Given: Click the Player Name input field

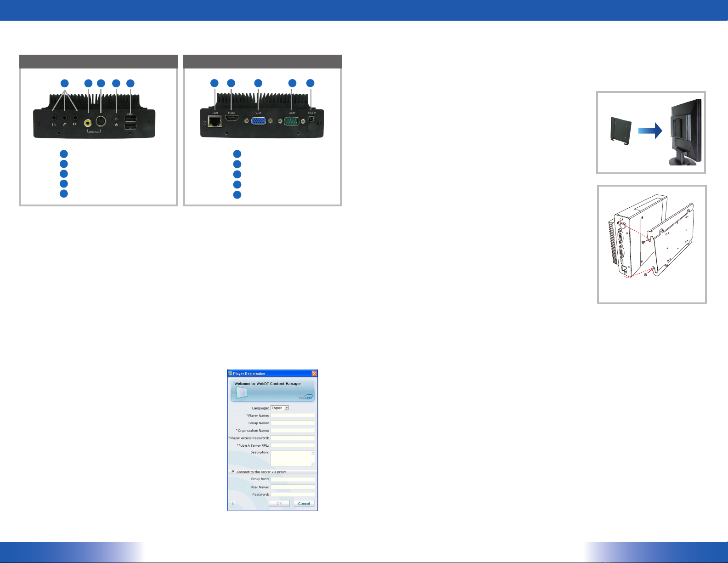Looking at the screenshot, I should pos(293,415).
